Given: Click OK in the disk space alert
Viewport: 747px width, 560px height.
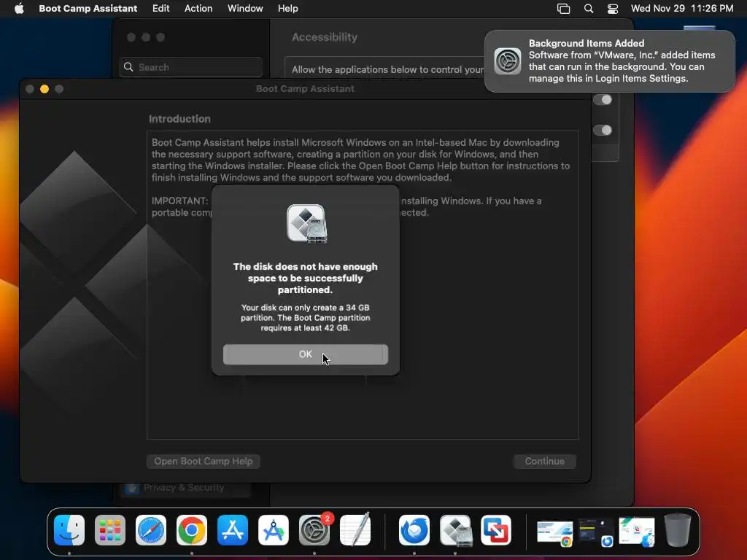Looking at the screenshot, I should tap(306, 354).
